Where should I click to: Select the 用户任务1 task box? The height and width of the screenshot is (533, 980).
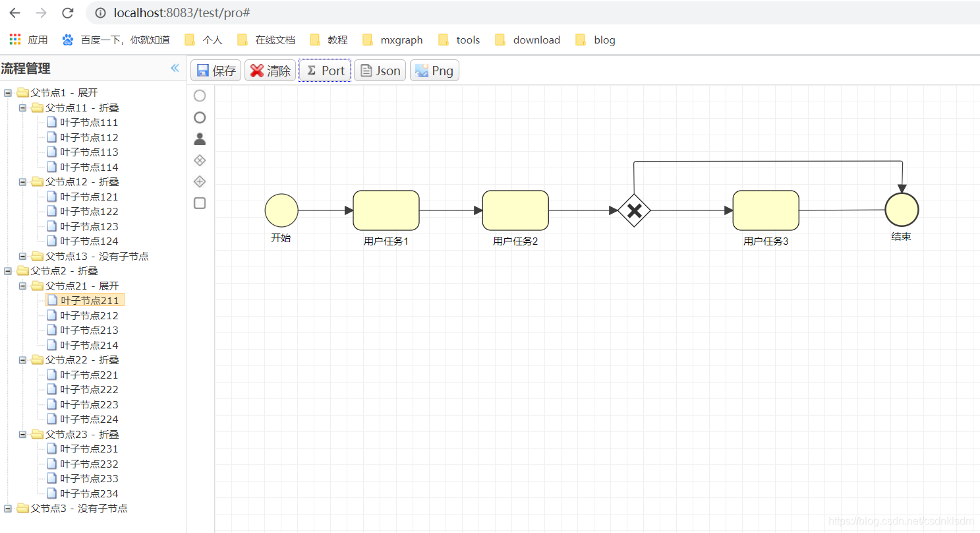pyautogui.click(x=386, y=210)
